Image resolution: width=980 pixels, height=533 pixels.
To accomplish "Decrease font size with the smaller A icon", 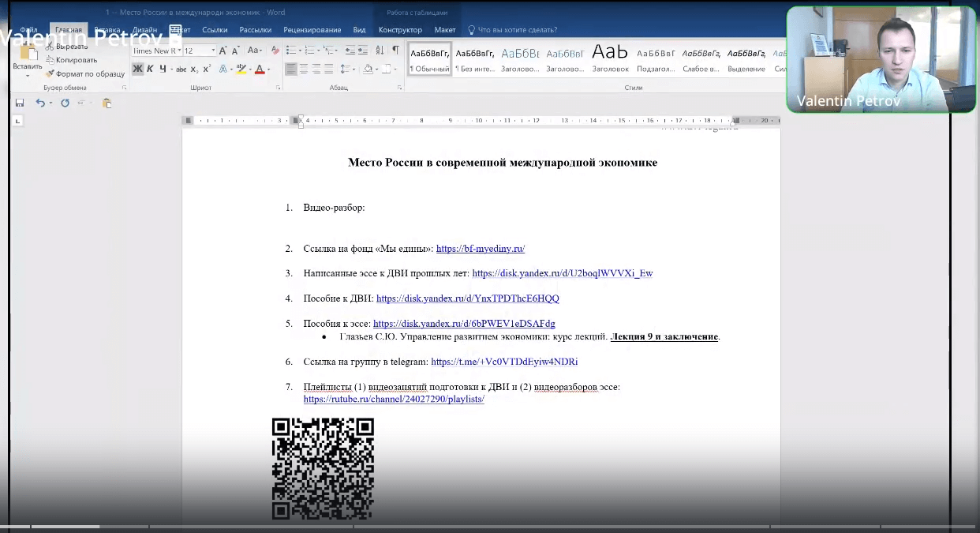I will tap(235, 51).
